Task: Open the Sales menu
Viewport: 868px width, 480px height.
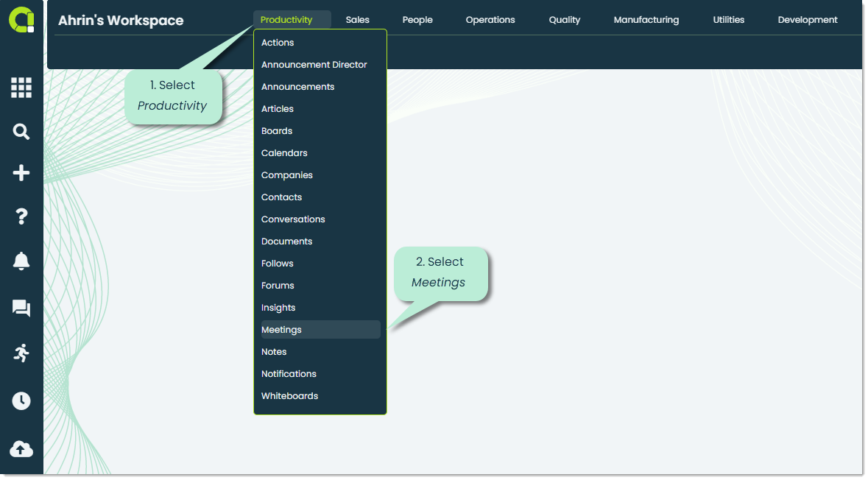Action: click(x=358, y=20)
